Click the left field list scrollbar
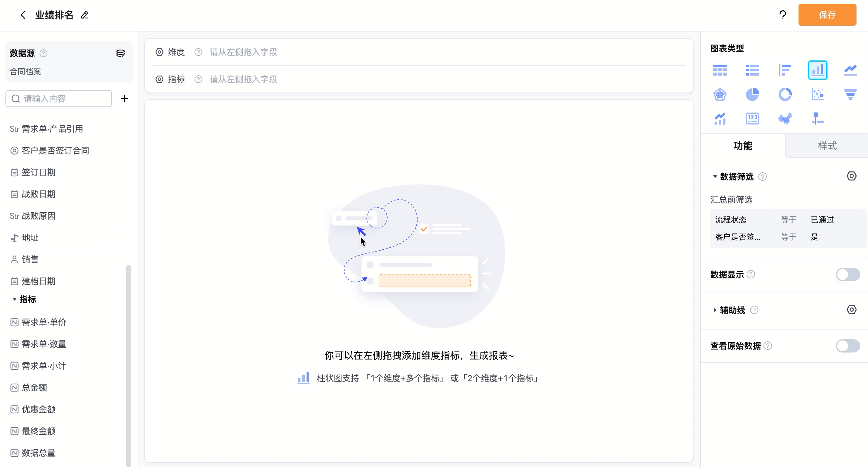 [x=128, y=366]
